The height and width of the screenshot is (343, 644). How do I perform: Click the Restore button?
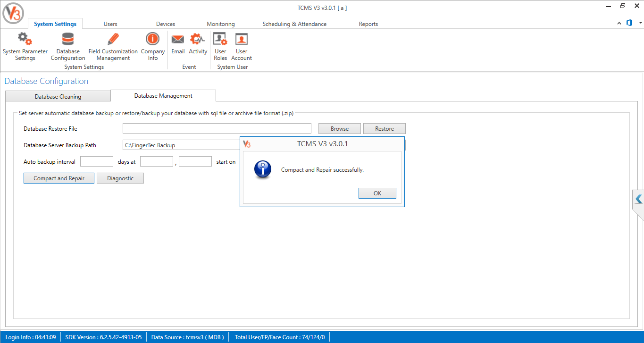pyautogui.click(x=385, y=128)
